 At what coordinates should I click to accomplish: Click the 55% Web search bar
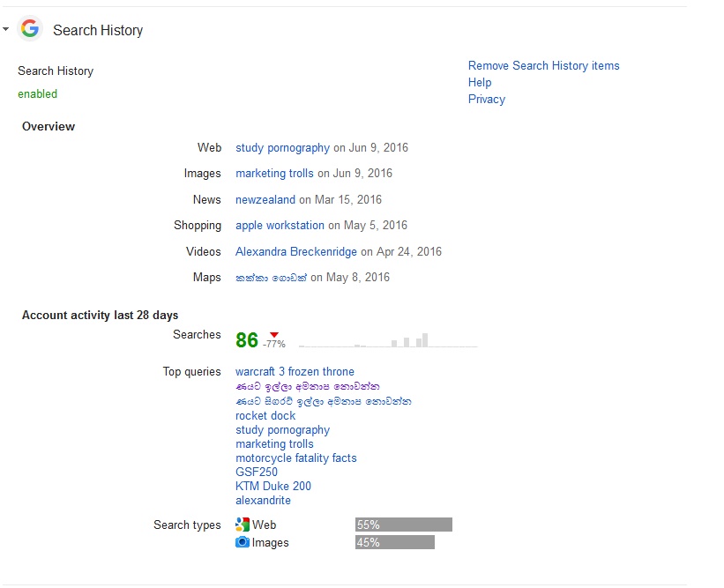tap(404, 525)
